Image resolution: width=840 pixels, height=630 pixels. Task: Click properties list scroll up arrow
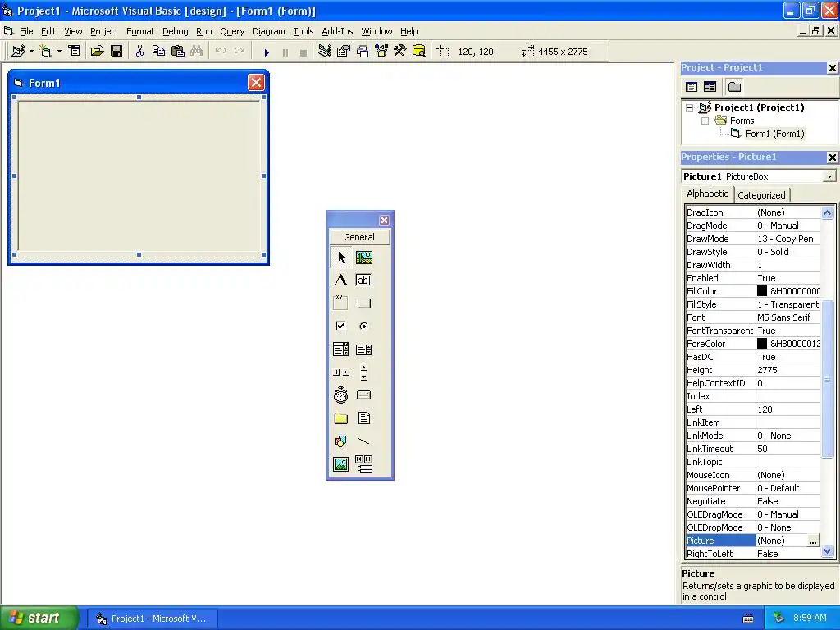[827, 212]
